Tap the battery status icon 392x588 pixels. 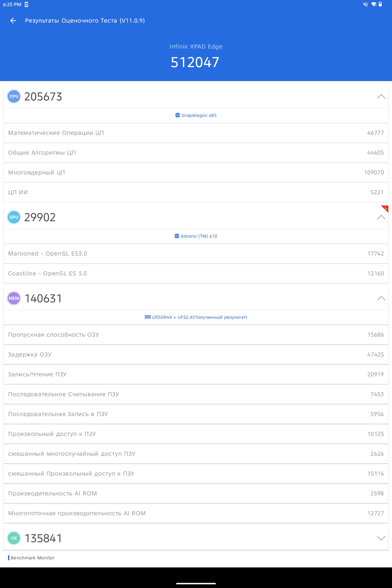(380, 4)
